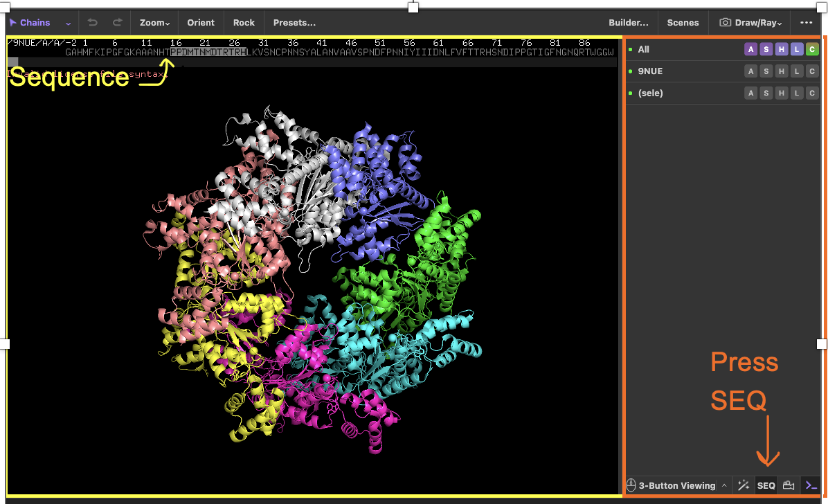This screenshot has height=504, width=828.
Task: Click the magic wand icon in bottom bar
Action: click(744, 485)
